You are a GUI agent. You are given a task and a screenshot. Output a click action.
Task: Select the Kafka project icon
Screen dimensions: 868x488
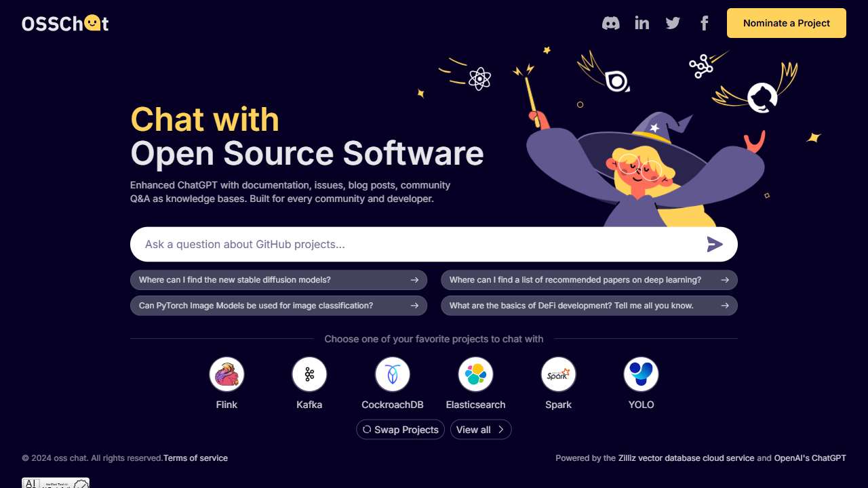coord(309,374)
